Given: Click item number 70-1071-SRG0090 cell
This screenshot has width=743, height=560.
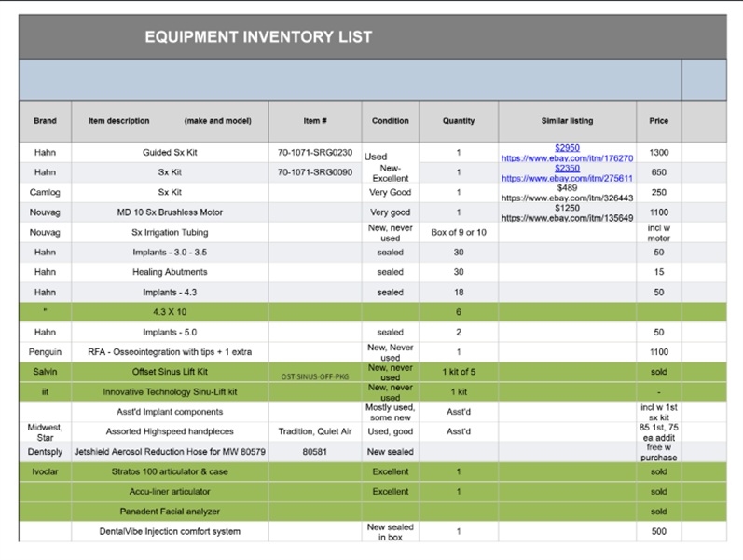Looking at the screenshot, I should [315, 172].
